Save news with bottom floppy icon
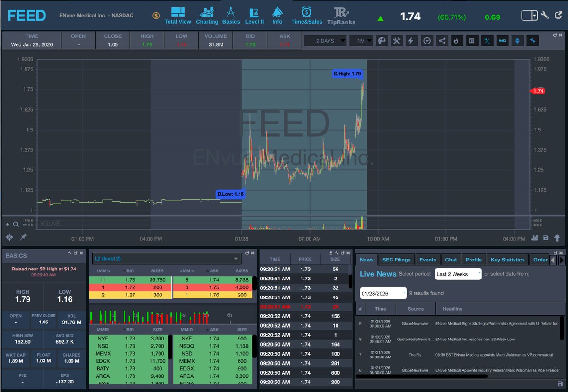568x392 pixels. point(560,383)
